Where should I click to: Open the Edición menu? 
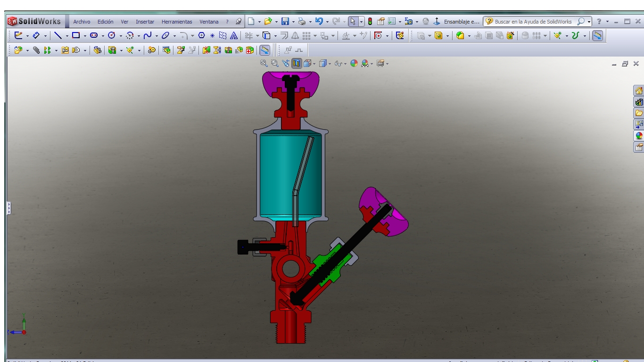106,22
